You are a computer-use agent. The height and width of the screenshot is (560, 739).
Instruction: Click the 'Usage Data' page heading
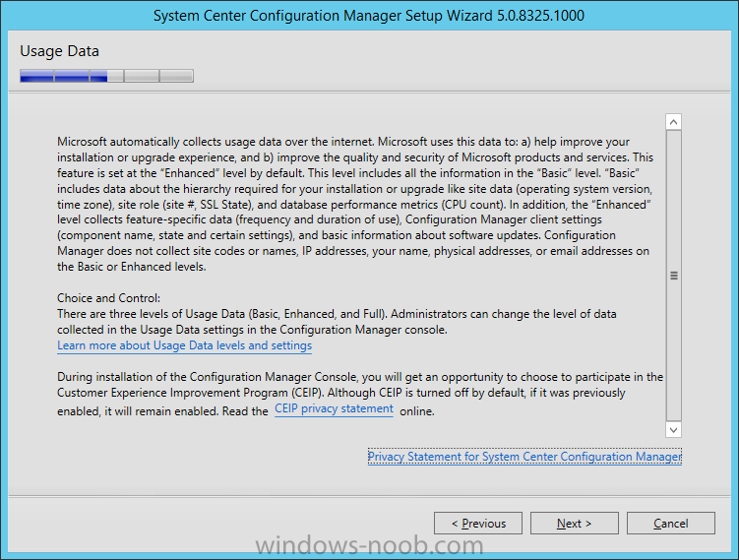click(59, 51)
